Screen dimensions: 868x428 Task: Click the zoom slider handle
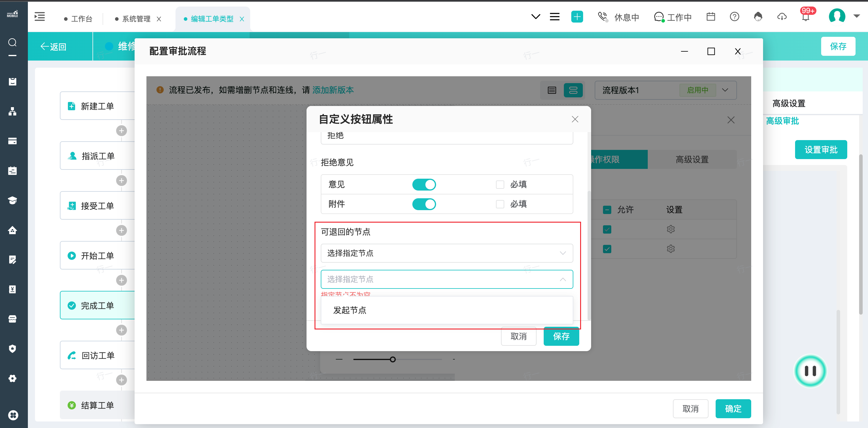(392, 359)
